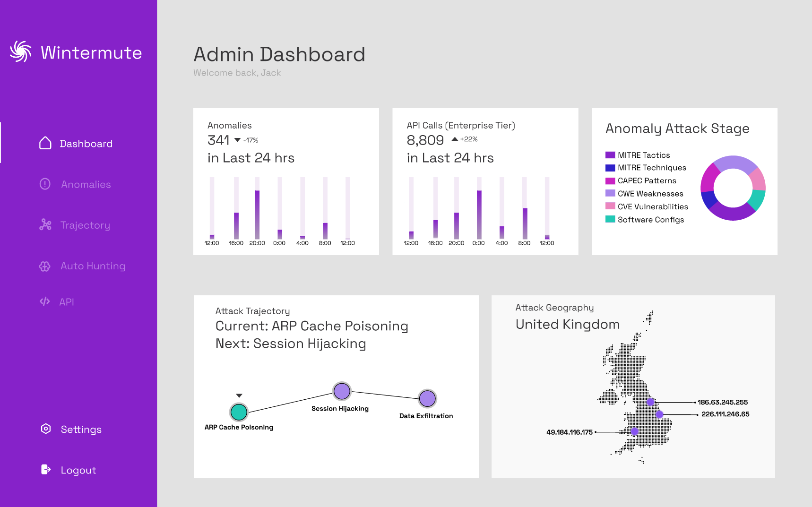
Task: Click the Anomaly Attack Stage heading
Action: coord(677,129)
